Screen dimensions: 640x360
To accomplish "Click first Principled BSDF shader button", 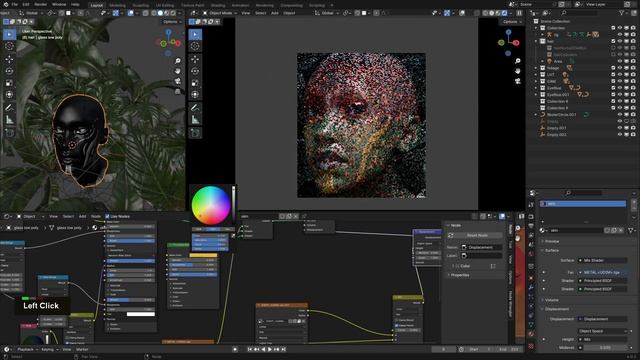I will coord(602,281).
